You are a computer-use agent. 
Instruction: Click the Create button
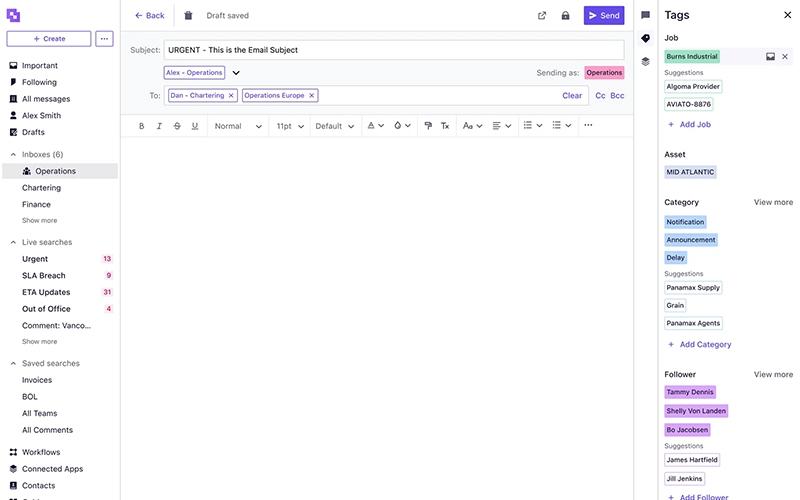click(49, 39)
